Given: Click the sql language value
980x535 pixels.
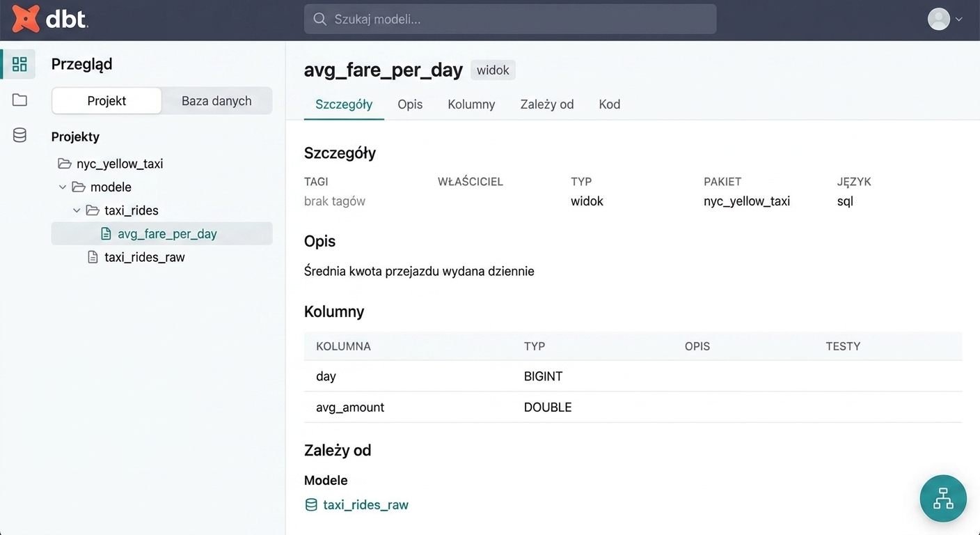Looking at the screenshot, I should pyautogui.click(x=845, y=201).
